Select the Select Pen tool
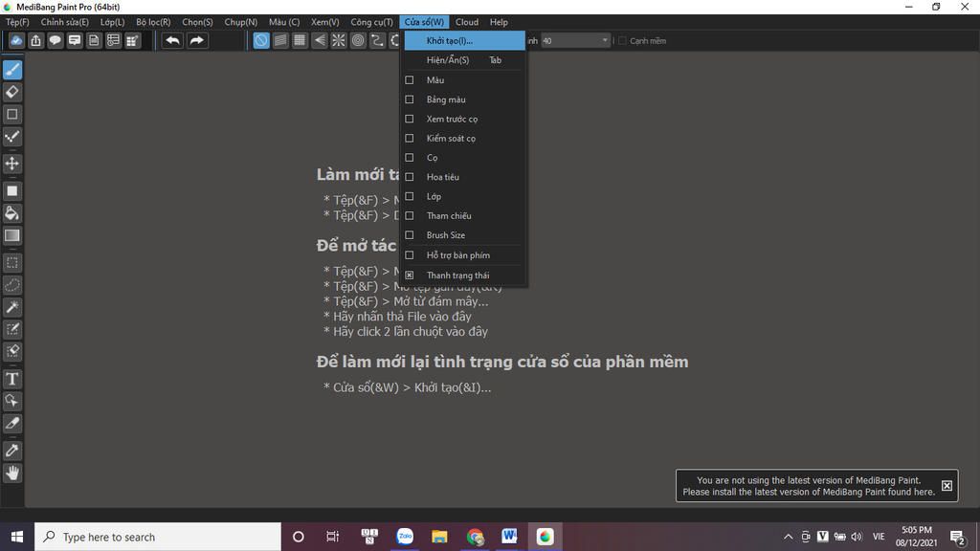 coord(11,329)
